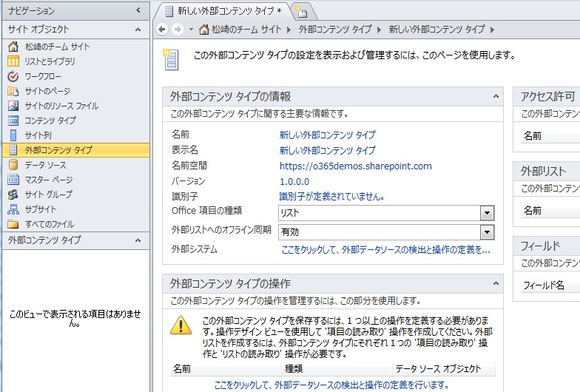Select すべてのファイル in site objects
This screenshot has width=580, height=392.
[x=49, y=224]
